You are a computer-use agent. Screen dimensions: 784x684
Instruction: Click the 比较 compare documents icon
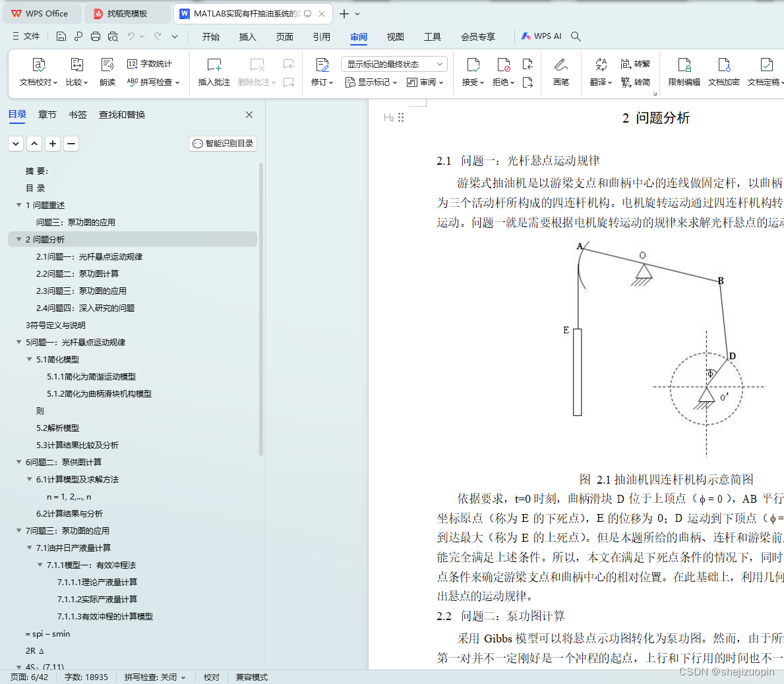[76, 65]
